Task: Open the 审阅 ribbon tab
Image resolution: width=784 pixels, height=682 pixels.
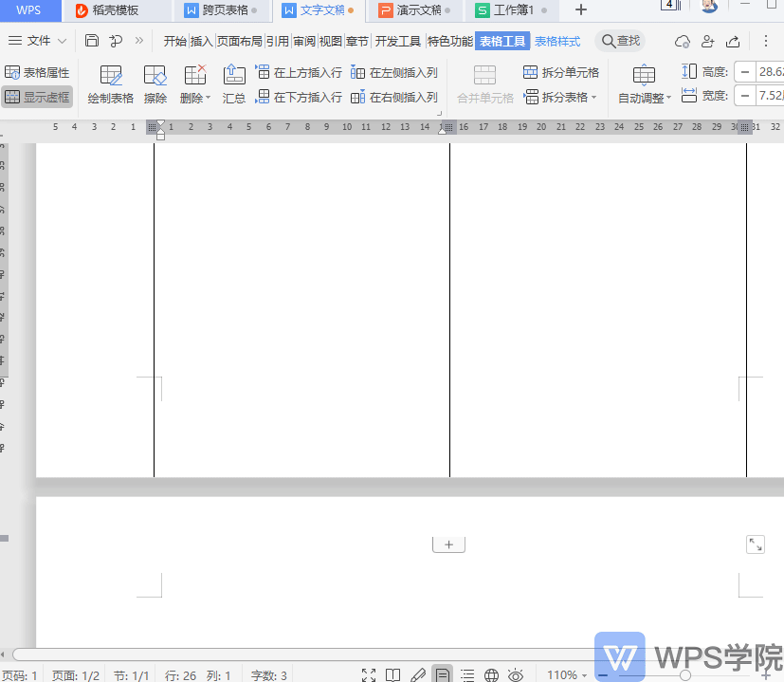Action: [x=304, y=41]
